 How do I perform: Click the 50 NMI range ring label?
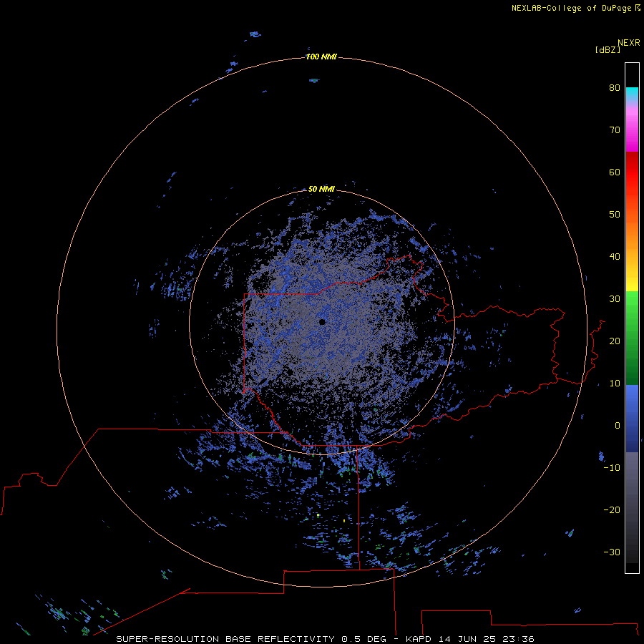click(x=321, y=189)
